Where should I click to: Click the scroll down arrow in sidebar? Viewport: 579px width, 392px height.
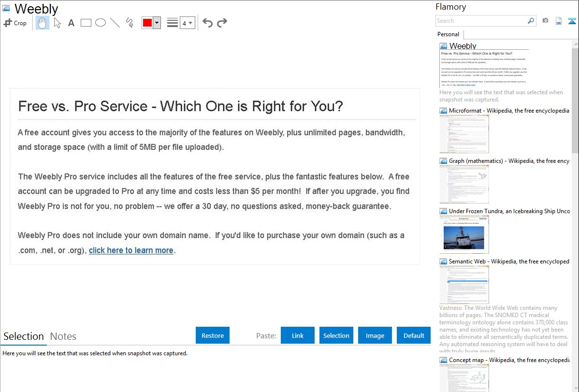coord(576,388)
